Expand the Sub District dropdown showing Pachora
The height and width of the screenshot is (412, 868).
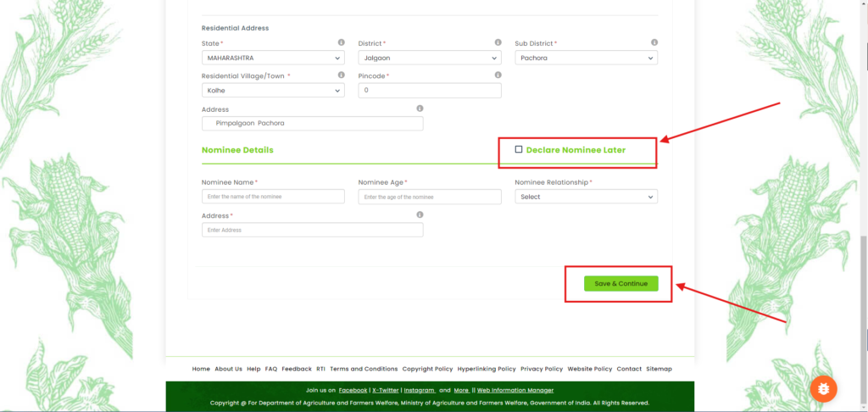coord(586,58)
